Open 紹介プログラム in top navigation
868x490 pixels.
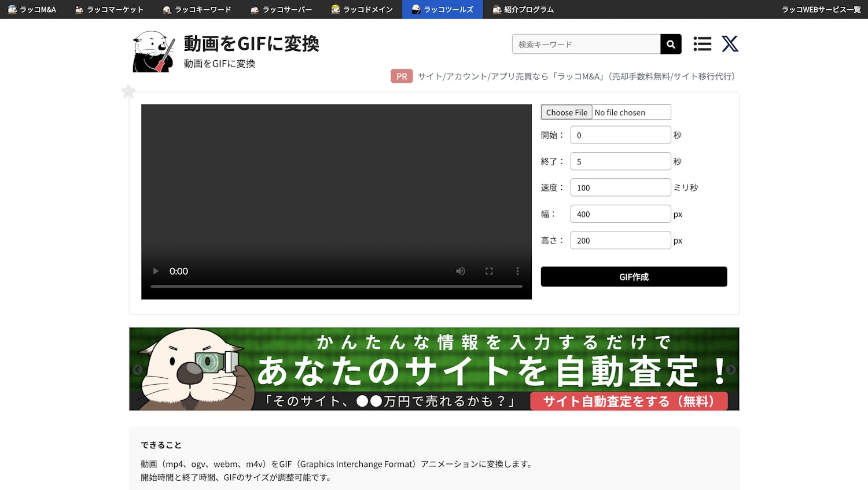click(523, 9)
